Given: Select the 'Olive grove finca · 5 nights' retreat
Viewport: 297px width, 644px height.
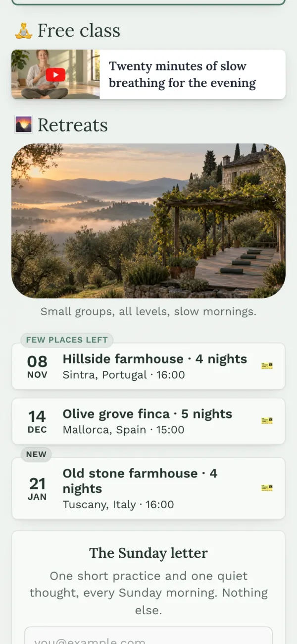Looking at the screenshot, I should pyautogui.click(x=148, y=421).
